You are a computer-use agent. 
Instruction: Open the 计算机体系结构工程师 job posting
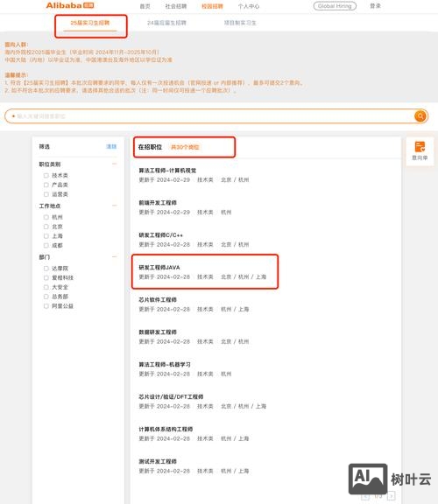[x=166, y=429]
